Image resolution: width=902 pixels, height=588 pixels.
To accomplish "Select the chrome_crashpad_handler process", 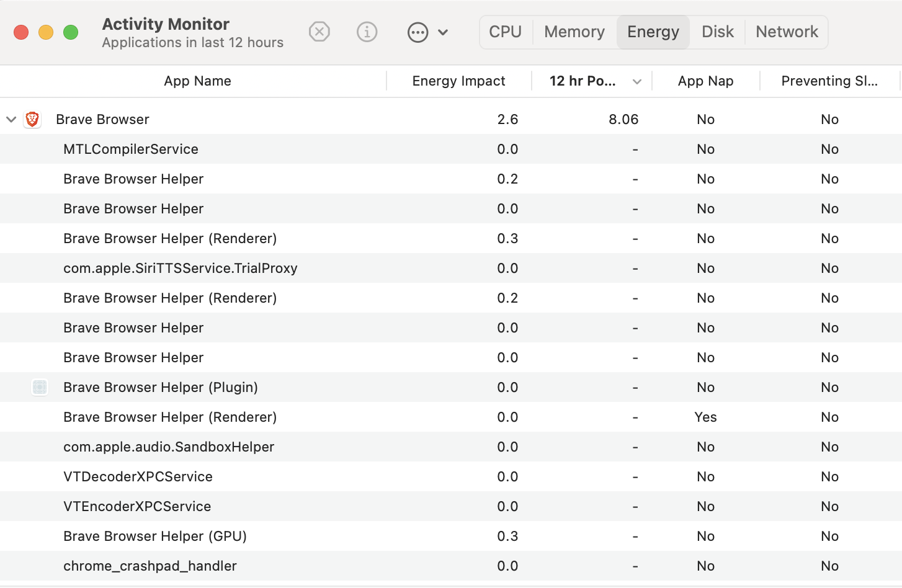I will point(451,566).
